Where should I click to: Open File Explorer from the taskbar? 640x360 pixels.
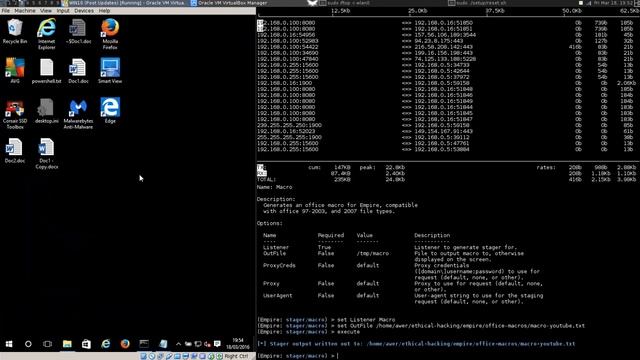point(67,344)
